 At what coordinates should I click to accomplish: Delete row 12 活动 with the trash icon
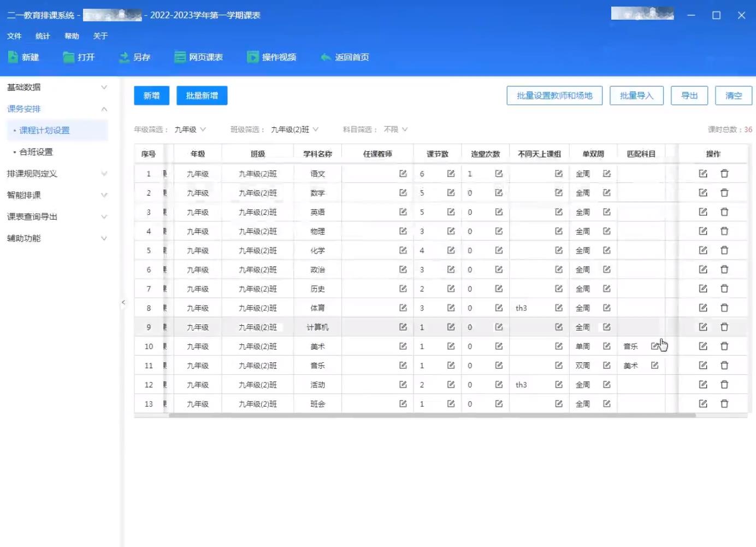tap(724, 385)
